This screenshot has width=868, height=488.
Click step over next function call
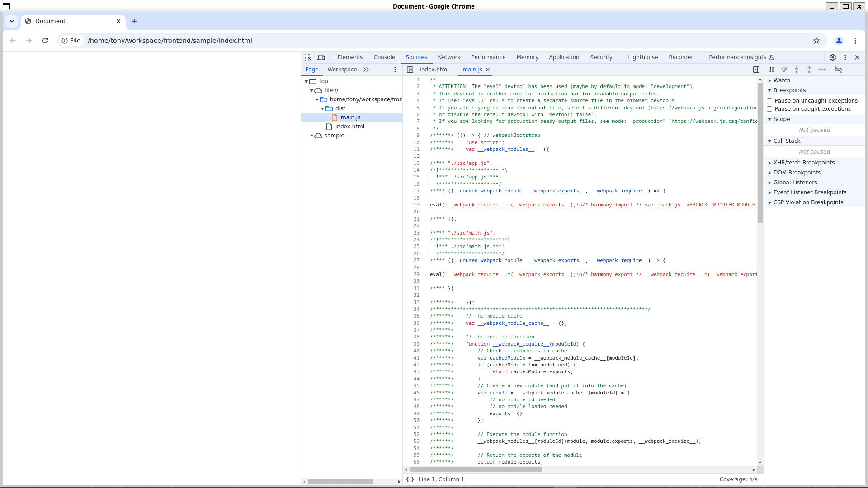tap(784, 70)
